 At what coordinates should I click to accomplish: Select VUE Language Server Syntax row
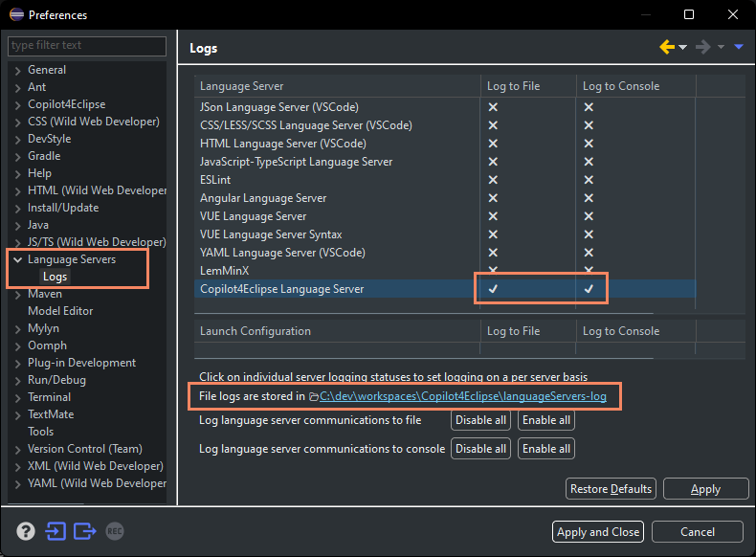(x=445, y=234)
